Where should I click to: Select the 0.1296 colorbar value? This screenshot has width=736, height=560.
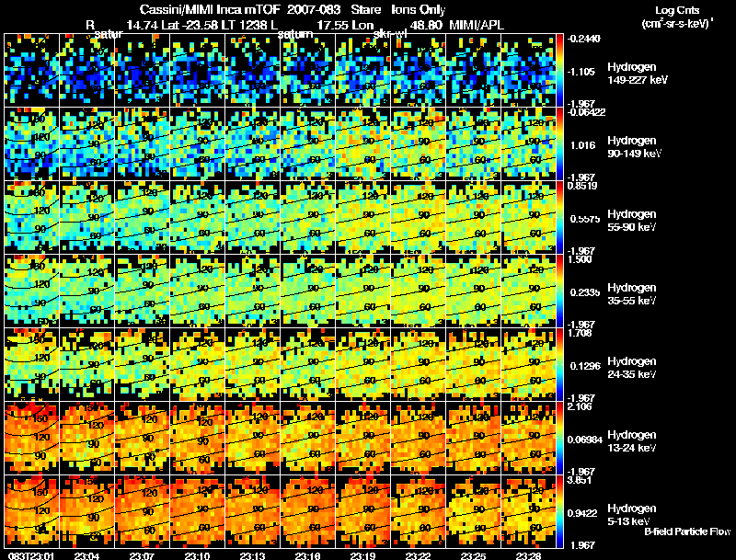(x=585, y=366)
